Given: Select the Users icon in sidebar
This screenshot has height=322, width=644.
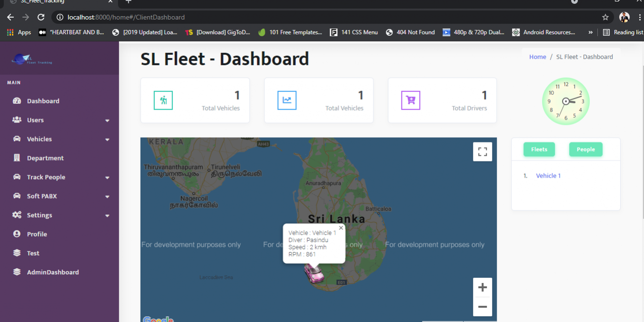Looking at the screenshot, I should click(x=17, y=120).
